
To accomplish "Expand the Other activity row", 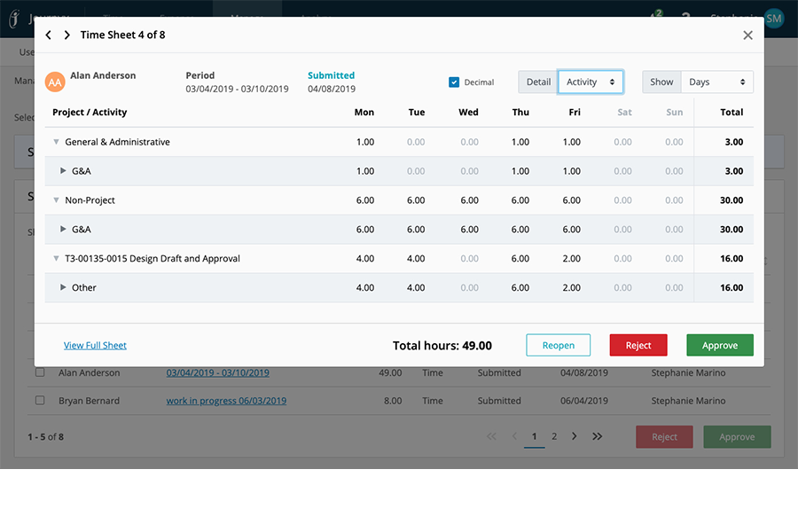I will [63, 287].
